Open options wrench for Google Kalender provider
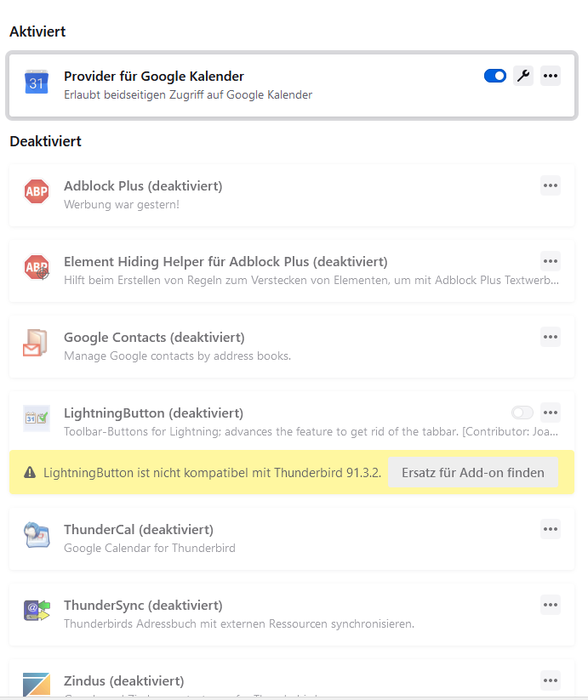 [x=523, y=77]
